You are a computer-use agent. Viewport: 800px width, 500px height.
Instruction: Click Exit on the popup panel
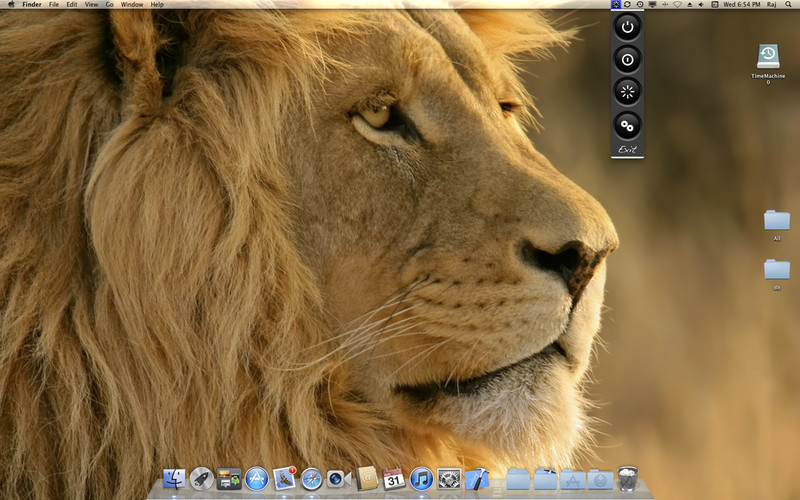[627, 149]
